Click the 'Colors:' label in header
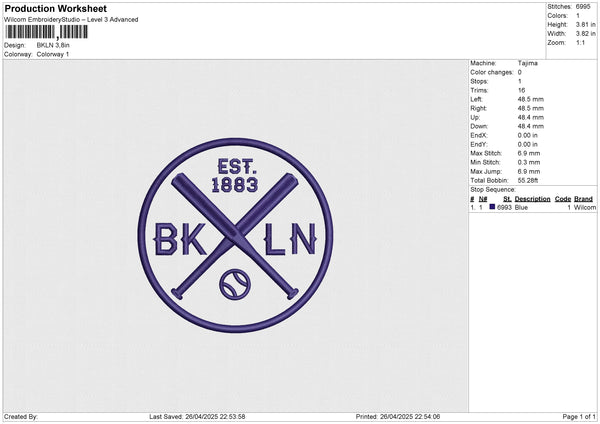Image resolution: width=600 pixels, height=424 pixels. point(558,16)
